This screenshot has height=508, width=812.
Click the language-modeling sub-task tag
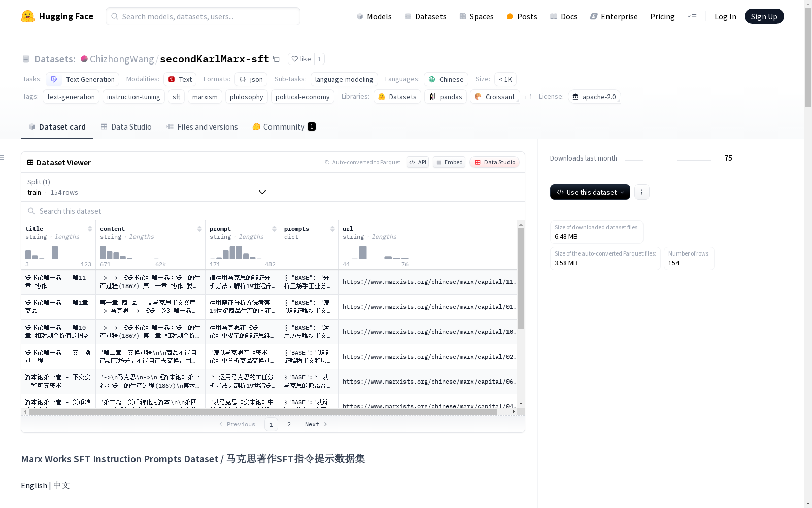pos(344,79)
